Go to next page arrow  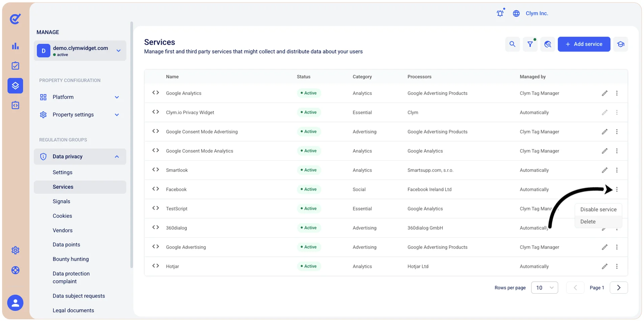619,288
